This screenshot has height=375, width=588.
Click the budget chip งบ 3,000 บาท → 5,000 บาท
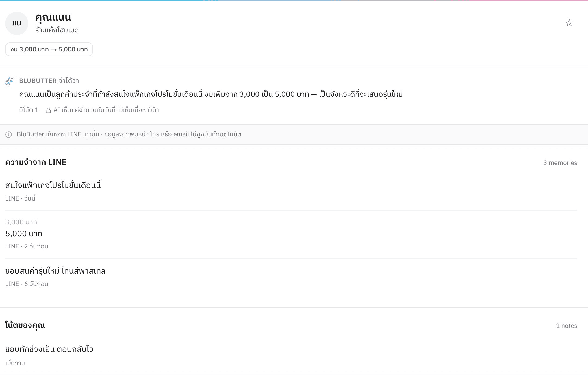pyautogui.click(x=49, y=49)
